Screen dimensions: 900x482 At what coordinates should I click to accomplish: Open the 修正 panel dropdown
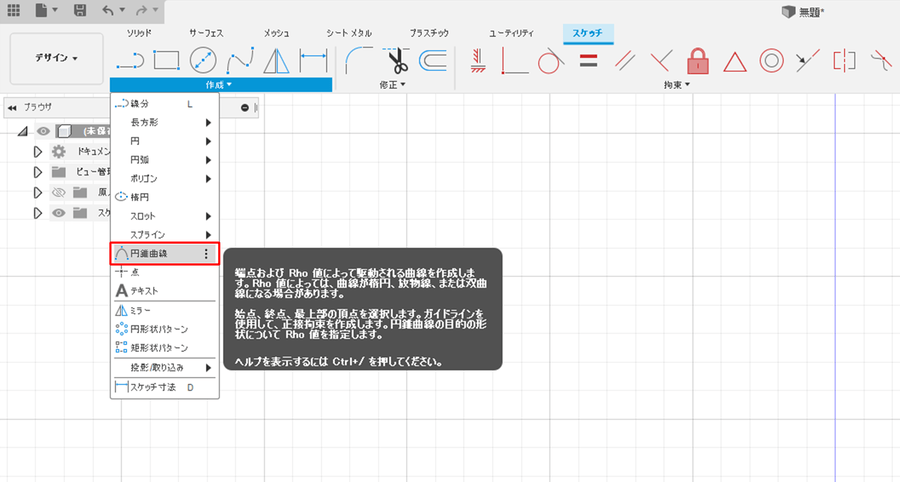[393, 85]
